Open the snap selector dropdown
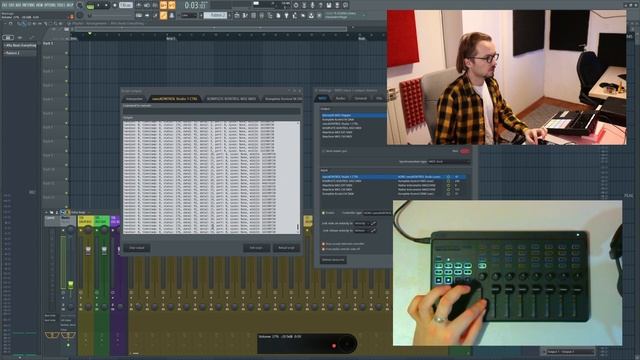640x360 pixels. coord(190,16)
